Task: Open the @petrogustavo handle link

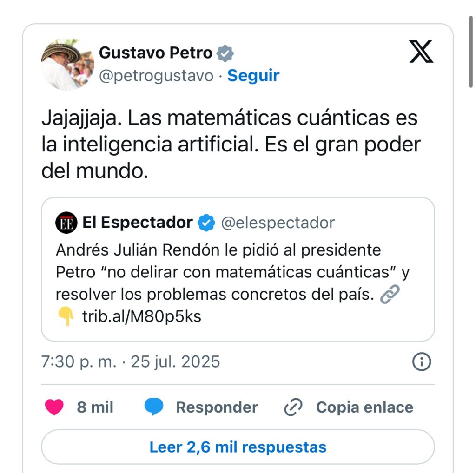Action: coord(156,76)
